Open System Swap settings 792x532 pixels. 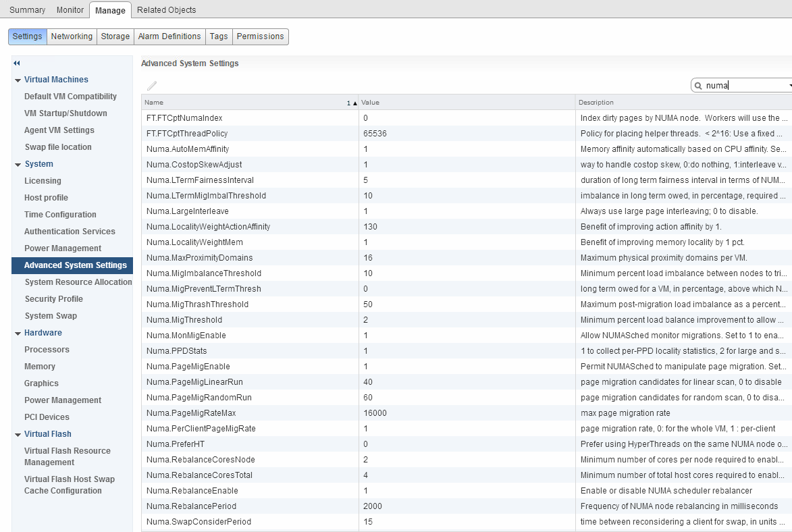pos(51,316)
